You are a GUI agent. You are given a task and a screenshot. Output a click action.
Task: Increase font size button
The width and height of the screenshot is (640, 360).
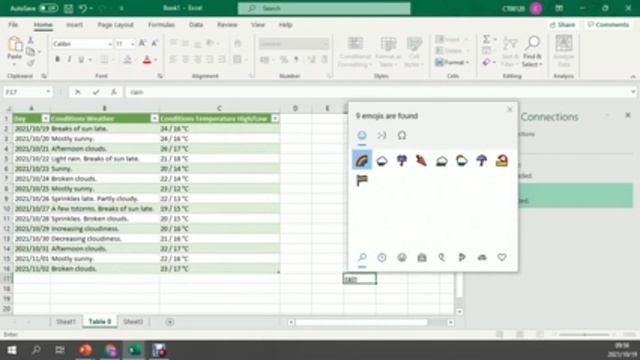(142, 43)
